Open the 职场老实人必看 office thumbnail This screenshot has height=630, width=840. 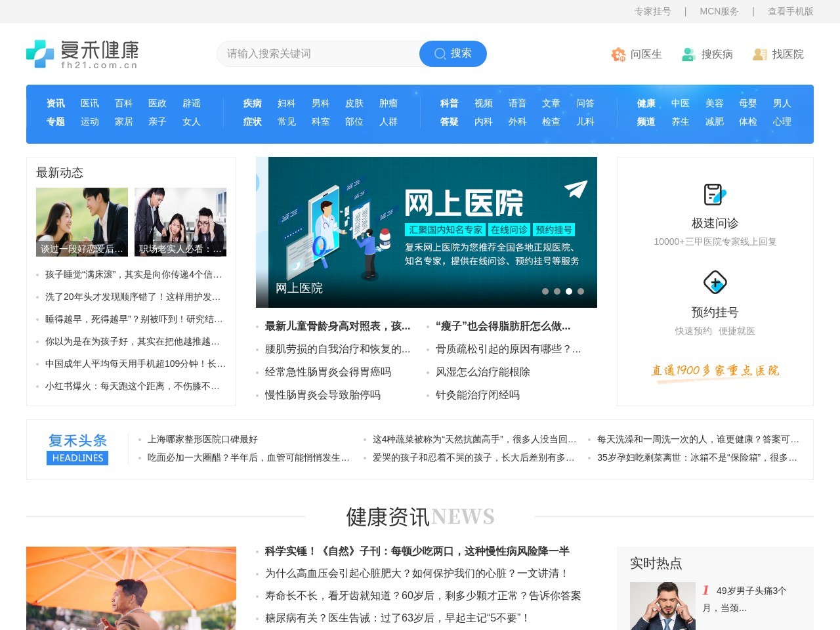click(180, 222)
